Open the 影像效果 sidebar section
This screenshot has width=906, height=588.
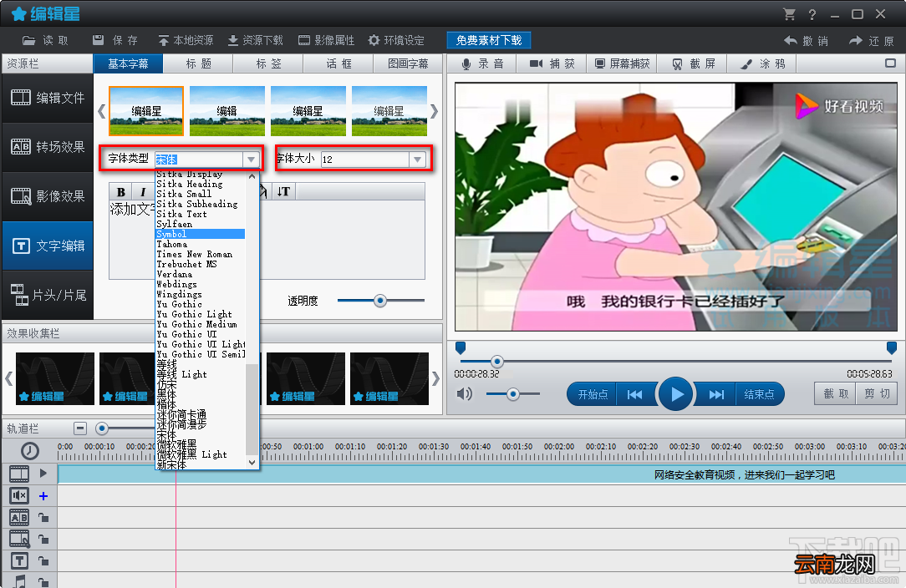point(48,196)
